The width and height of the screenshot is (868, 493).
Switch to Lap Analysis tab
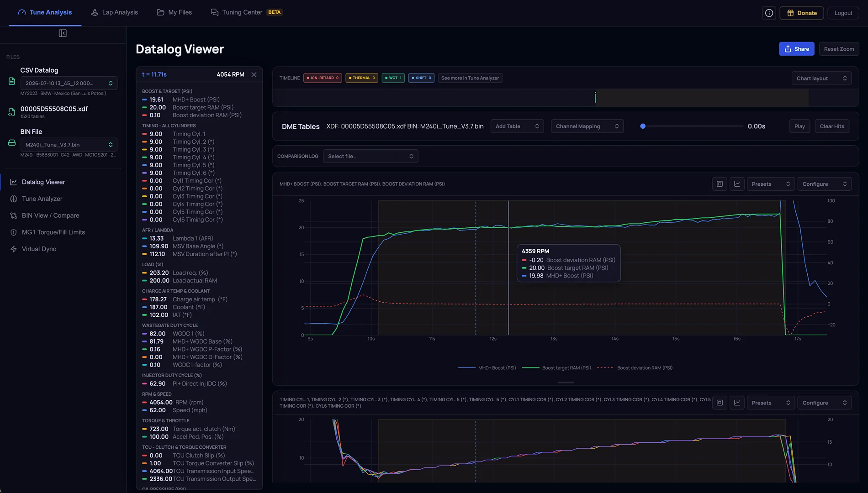click(114, 12)
